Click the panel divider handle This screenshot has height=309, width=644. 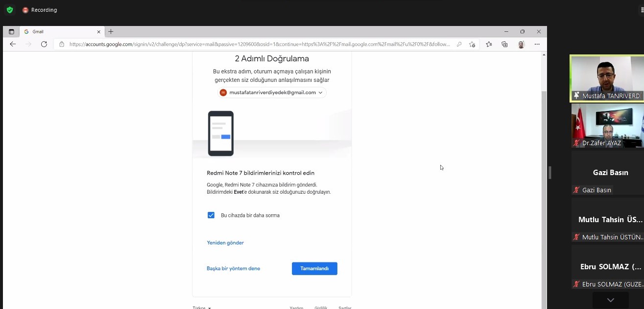(x=550, y=172)
